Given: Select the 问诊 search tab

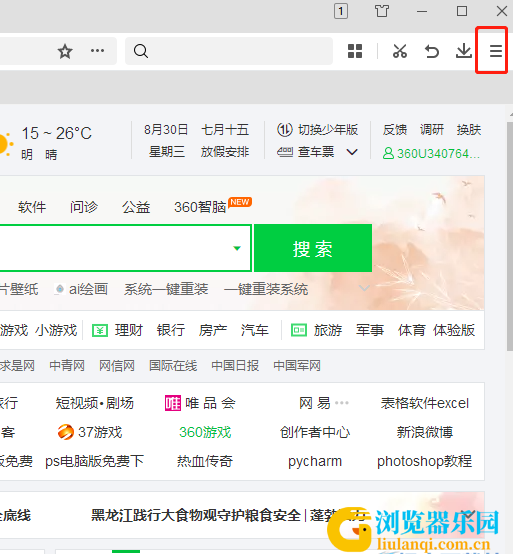Looking at the screenshot, I should click(84, 207).
